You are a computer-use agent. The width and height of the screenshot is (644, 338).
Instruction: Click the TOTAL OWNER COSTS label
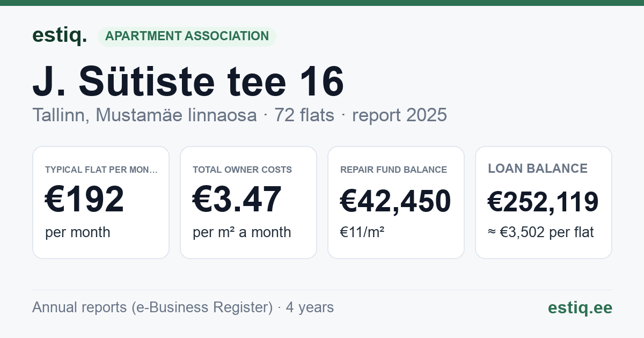click(x=242, y=170)
